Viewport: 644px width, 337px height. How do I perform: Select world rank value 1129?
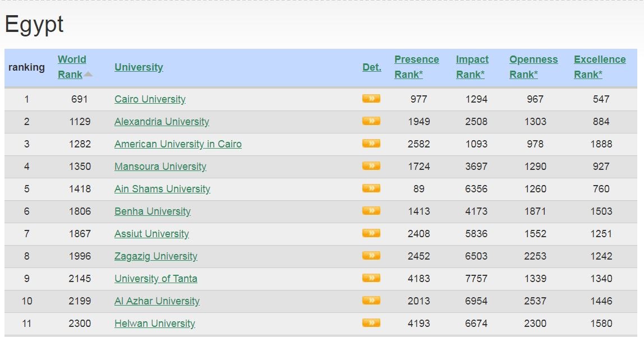point(80,122)
